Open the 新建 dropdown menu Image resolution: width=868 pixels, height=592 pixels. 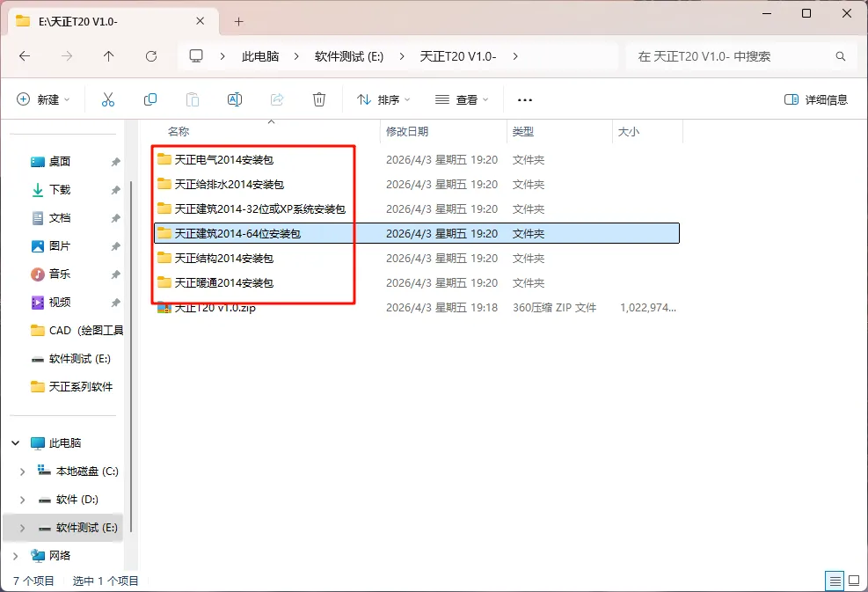click(x=43, y=99)
